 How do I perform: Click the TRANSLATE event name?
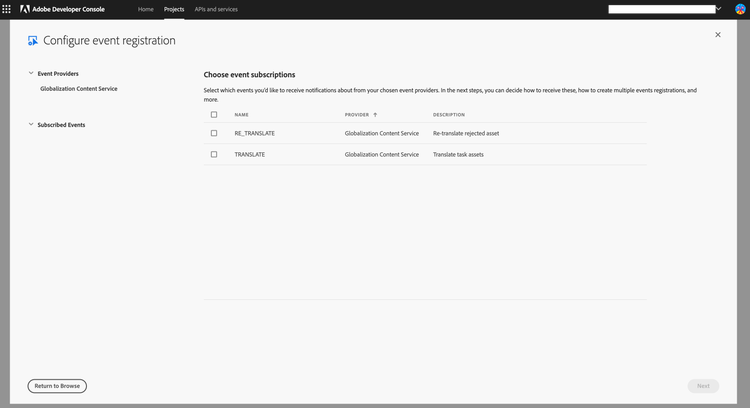[250, 154]
